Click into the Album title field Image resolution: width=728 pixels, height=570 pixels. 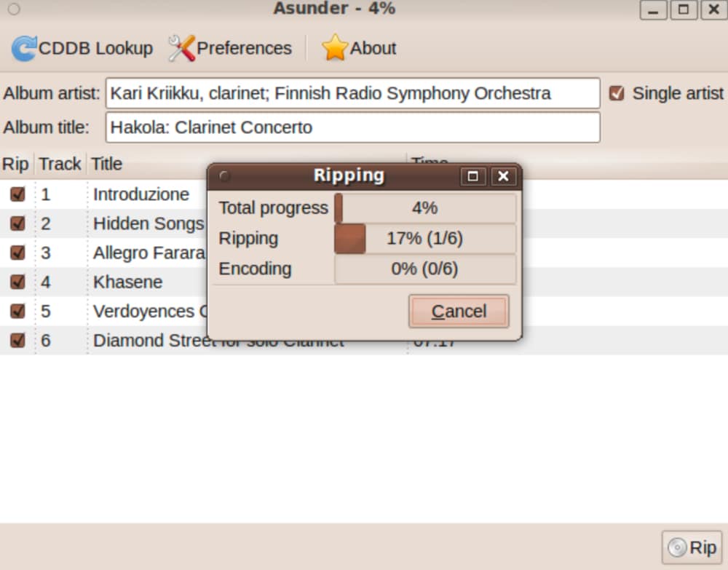(x=353, y=127)
